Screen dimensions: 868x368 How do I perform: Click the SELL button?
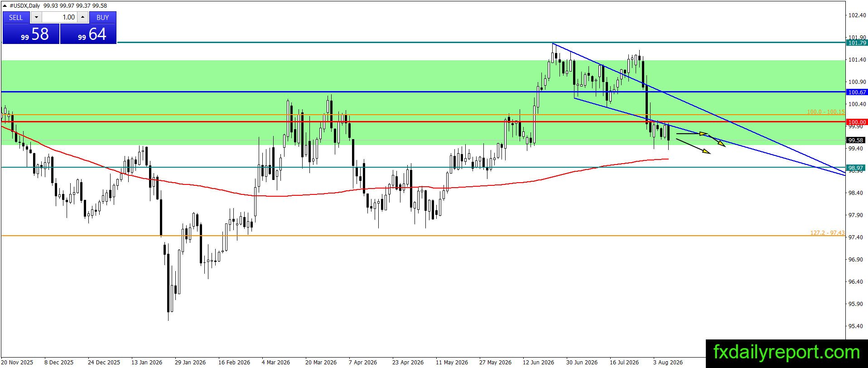pyautogui.click(x=16, y=17)
